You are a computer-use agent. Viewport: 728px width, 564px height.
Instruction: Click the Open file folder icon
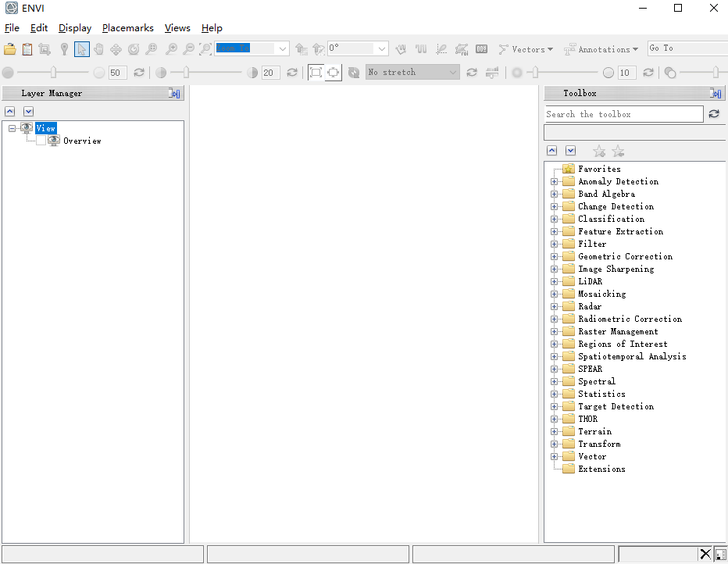click(x=10, y=49)
